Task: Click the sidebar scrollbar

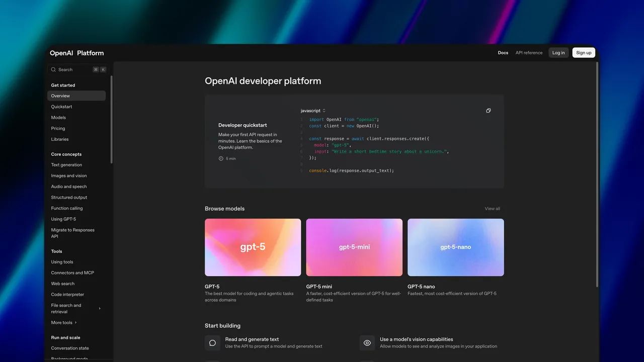Action: 111,120
